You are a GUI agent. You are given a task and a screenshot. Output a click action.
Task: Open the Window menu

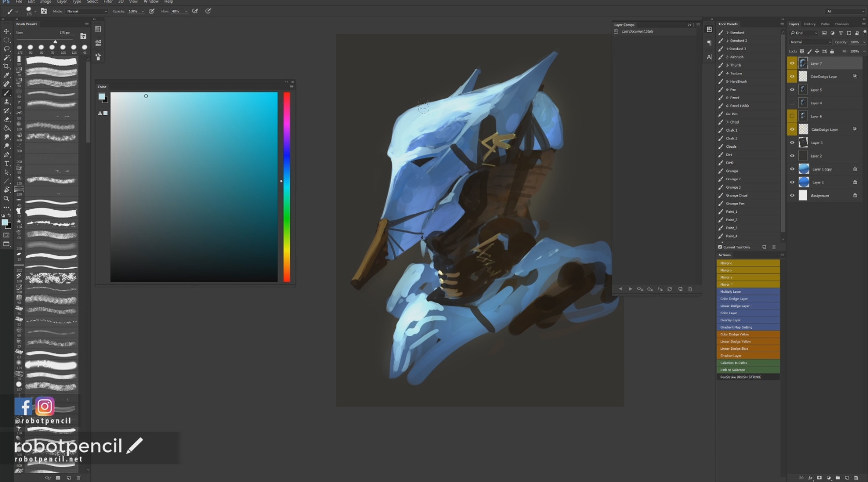(151, 2)
